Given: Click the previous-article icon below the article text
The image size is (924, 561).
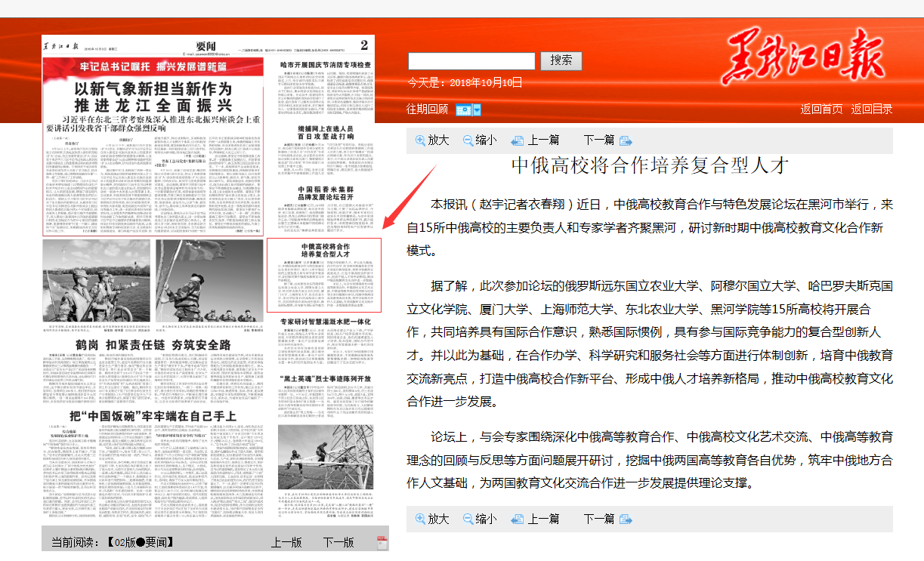Looking at the screenshot, I should coord(518,519).
